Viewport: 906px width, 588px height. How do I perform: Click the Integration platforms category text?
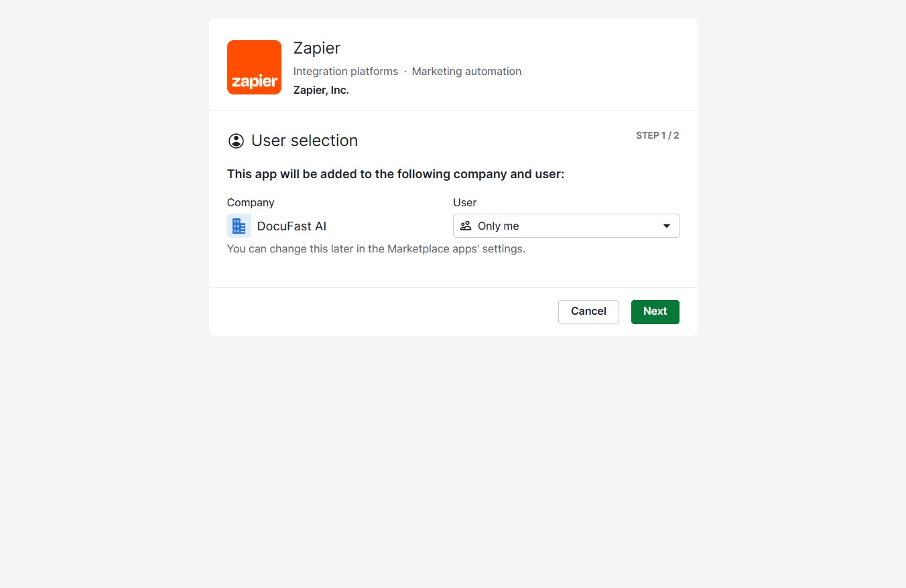point(346,71)
